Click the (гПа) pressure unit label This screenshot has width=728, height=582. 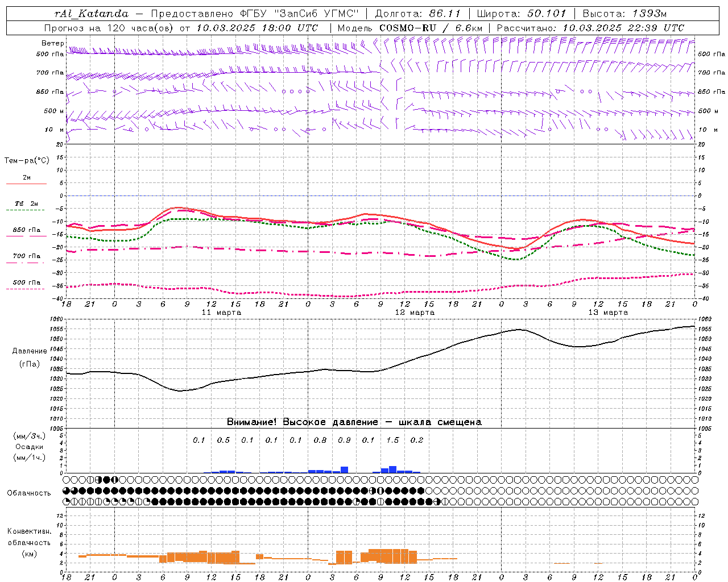point(30,364)
